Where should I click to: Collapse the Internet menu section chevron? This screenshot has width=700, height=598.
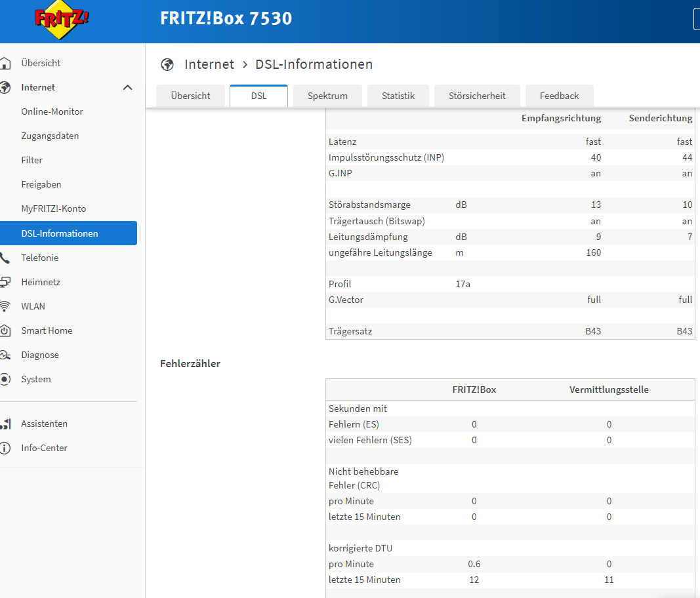(128, 87)
